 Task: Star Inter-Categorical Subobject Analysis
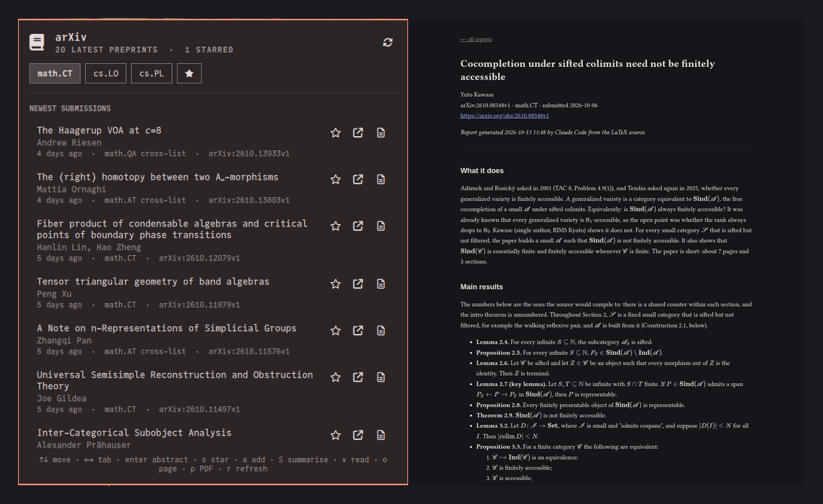(x=335, y=435)
